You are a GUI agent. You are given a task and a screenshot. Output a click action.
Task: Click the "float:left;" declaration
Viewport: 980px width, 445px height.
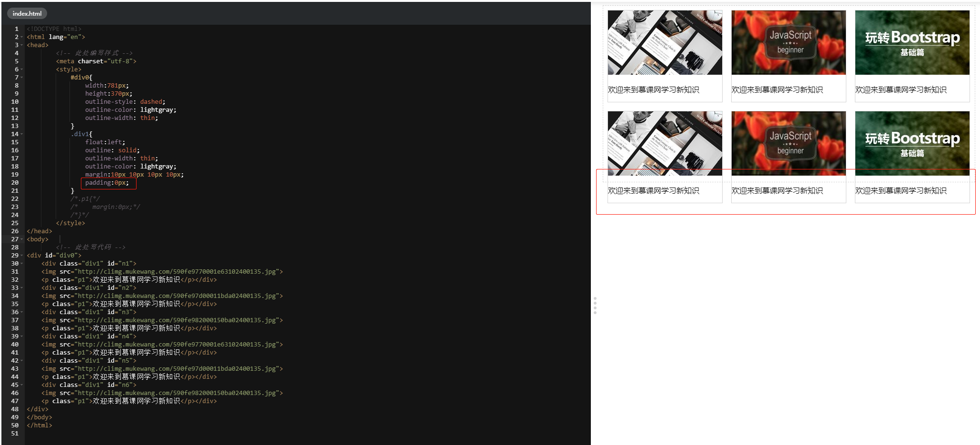pyautogui.click(x=106, y=142)
